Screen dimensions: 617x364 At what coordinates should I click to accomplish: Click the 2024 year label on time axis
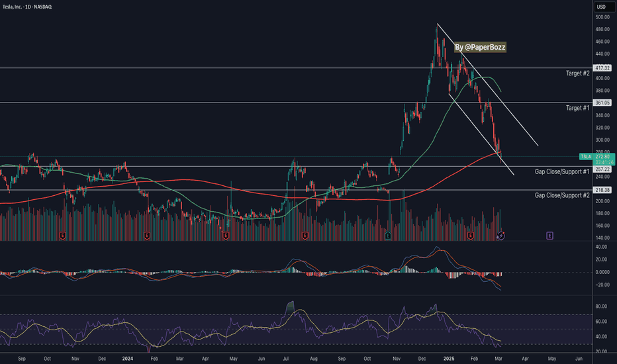coord(128,359)
